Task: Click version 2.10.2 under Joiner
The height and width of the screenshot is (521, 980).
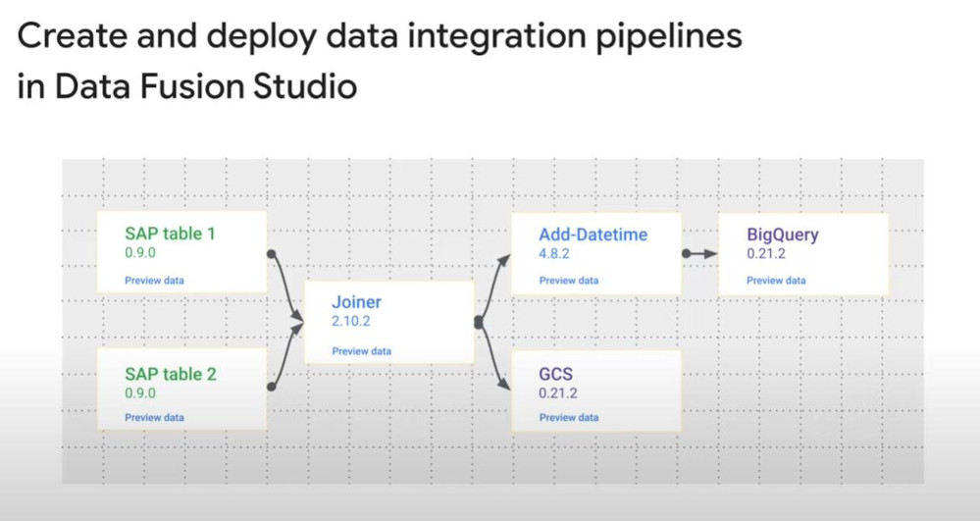Action: pyautogui.click(x=350, y=321)
